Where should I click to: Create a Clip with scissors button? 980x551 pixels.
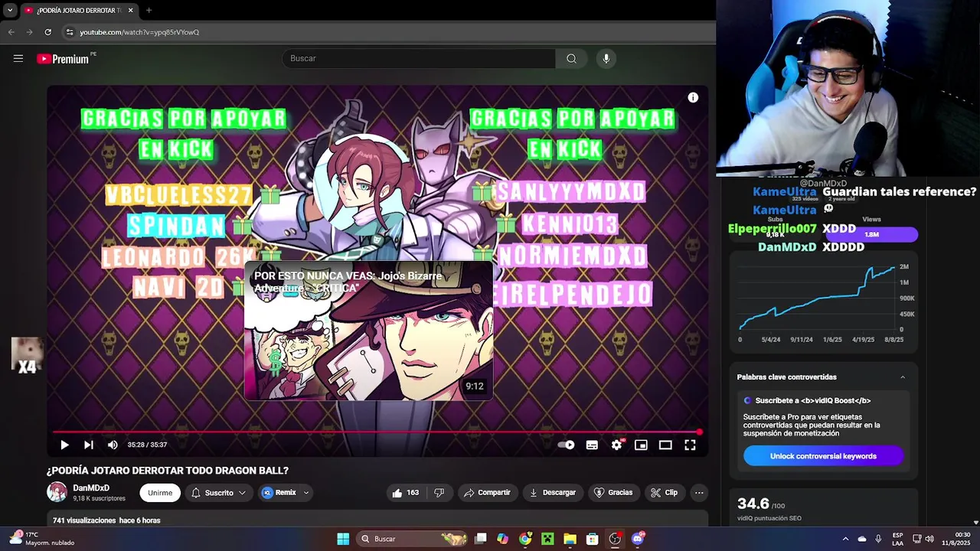[x=664, y=493]
